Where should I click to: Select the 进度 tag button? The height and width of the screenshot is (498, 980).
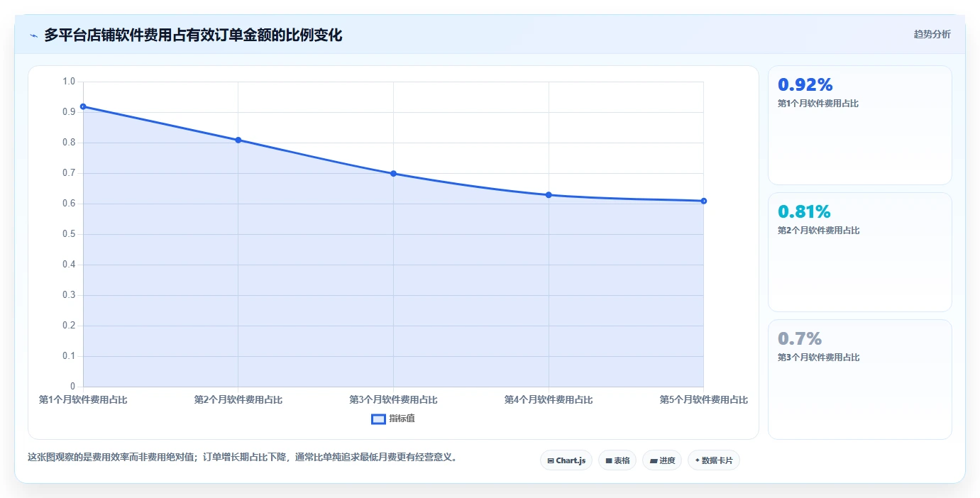pyautogui.click(x=662, y=460)
